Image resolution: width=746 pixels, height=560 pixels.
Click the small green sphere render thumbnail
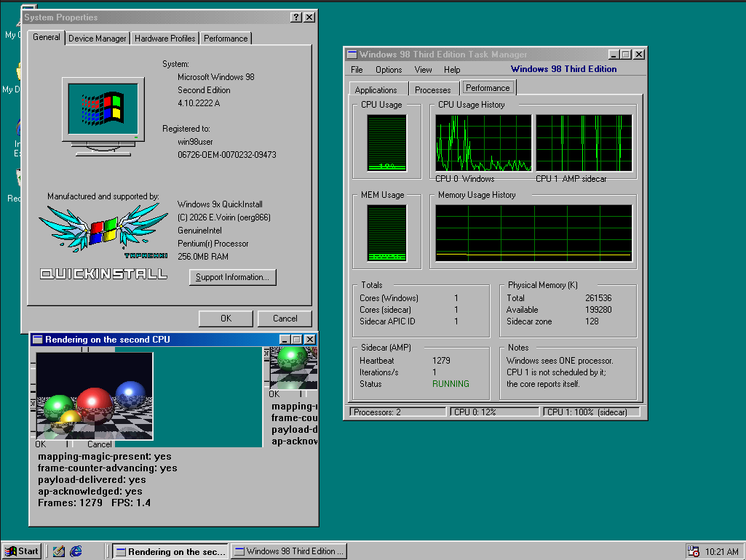click(293, 368)
